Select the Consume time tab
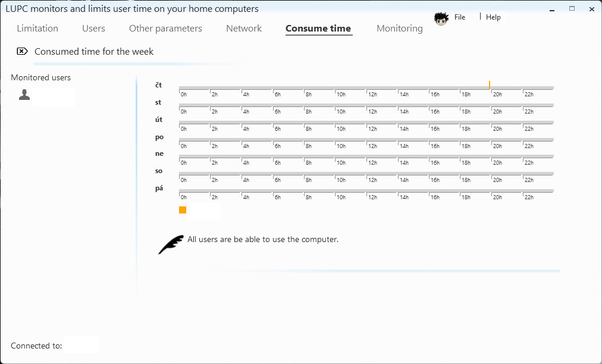This screenshot has height=364, width=602. (318, 29)
